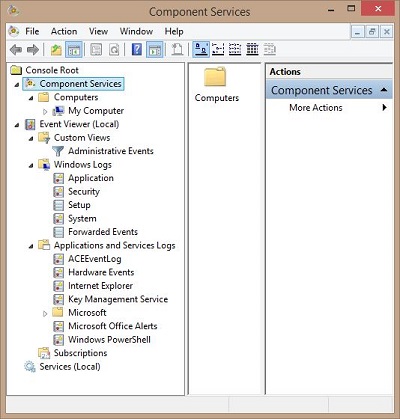
Task: Select Services (Local) gear item
Action: (x=62, y=367)
